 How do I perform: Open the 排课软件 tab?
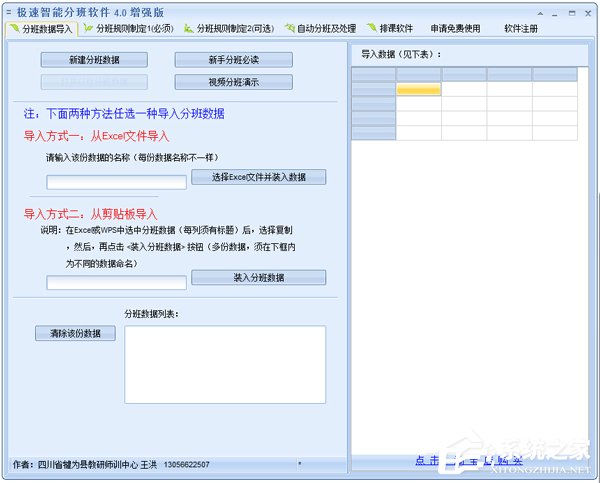390,29
